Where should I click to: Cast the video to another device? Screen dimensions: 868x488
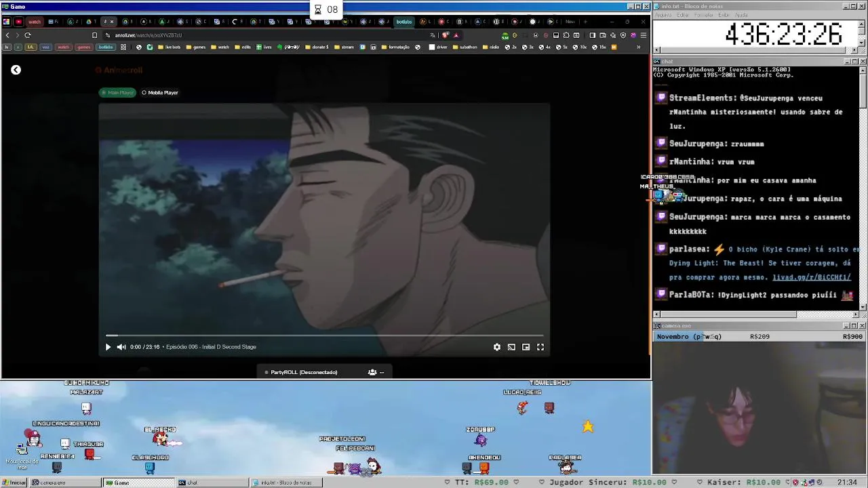pos(511,347)
